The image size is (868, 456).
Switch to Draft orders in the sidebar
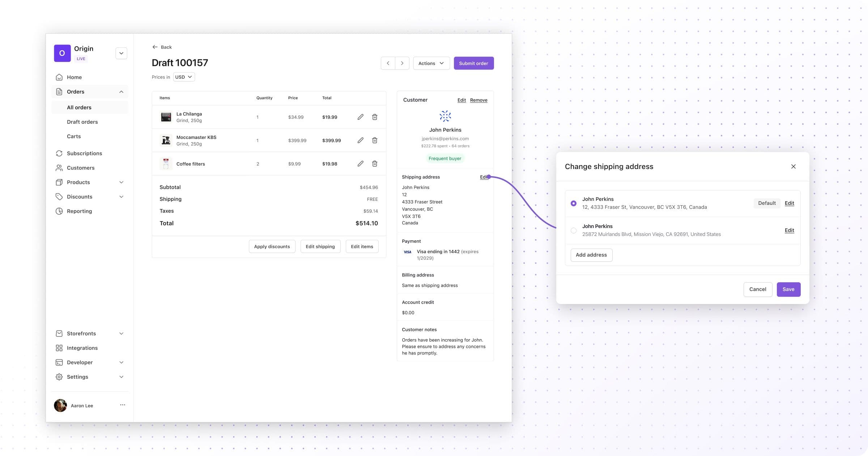(x=82, y=122)
